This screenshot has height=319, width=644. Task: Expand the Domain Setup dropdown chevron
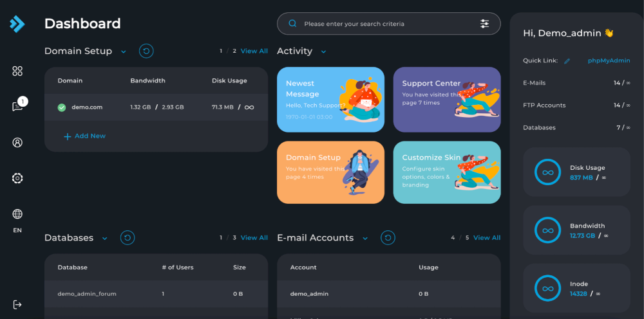click(123, 51)
